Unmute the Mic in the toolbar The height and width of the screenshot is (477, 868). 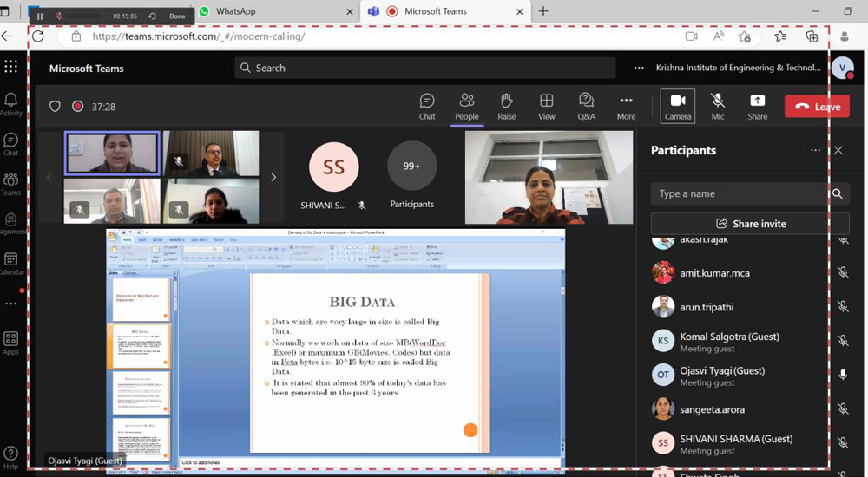click(x=718, y=107)
